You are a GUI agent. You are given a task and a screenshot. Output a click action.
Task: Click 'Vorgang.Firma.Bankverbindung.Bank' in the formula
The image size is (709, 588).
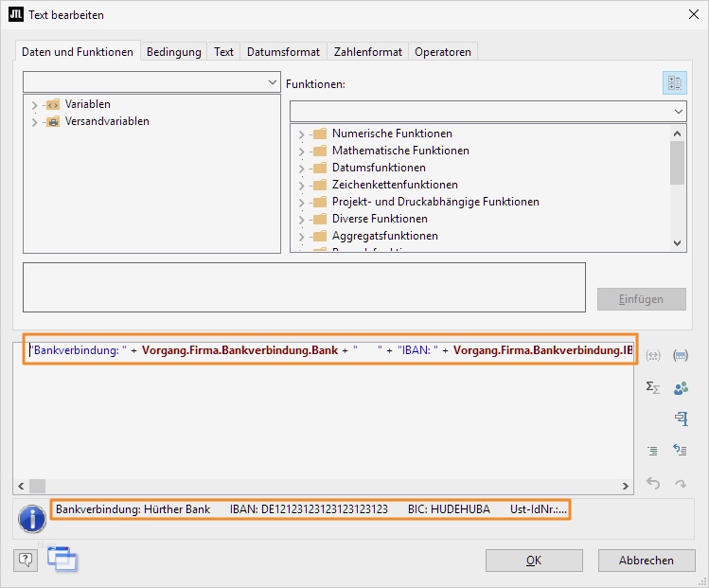point(239,350)
